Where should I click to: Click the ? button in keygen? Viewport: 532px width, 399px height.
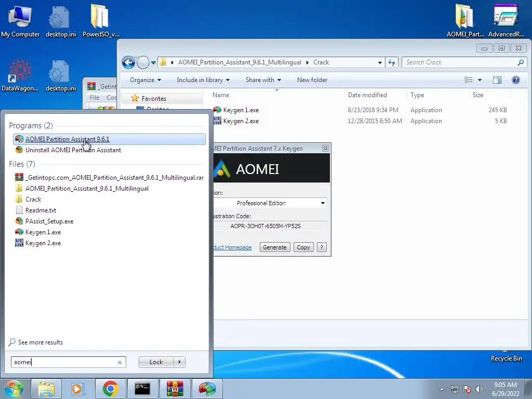(x=322, y=247)
